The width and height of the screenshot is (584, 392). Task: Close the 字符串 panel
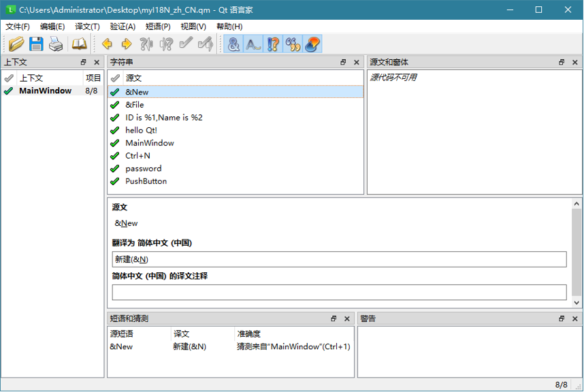[357, 62]
